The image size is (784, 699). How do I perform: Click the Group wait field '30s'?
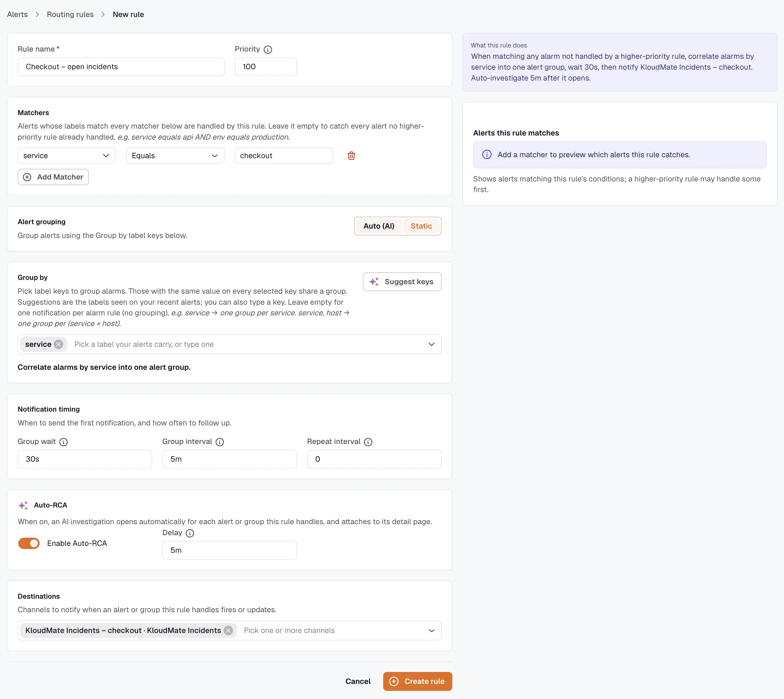click(x=85, y=459)
